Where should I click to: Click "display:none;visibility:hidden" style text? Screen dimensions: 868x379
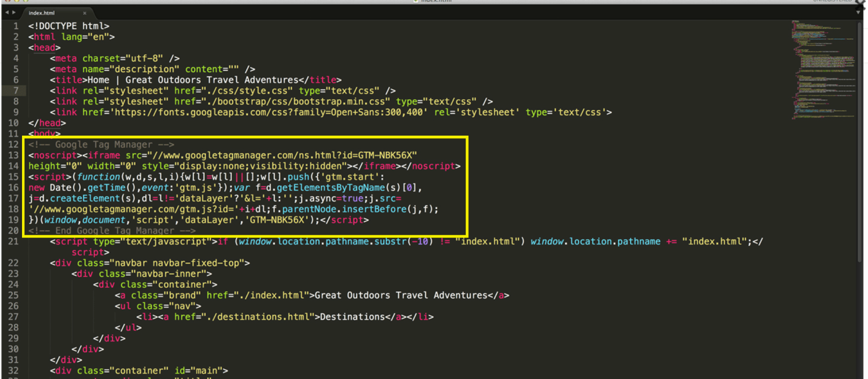coord(261,166)
